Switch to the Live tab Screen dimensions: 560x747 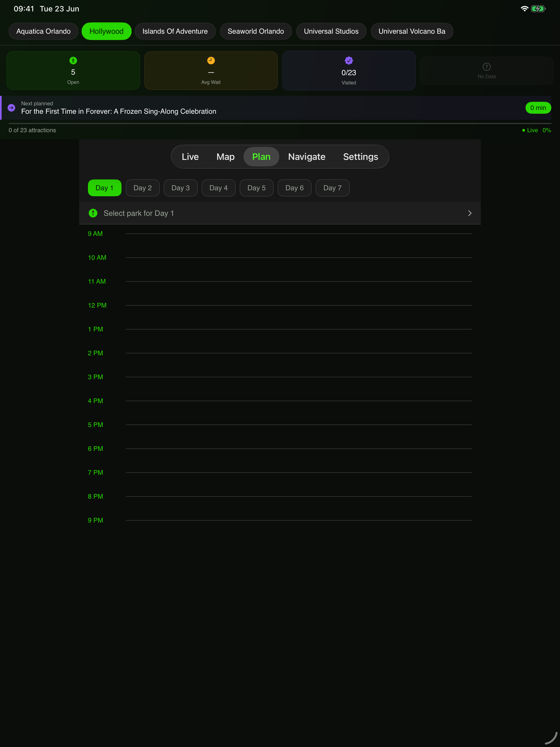pos(190,157)
